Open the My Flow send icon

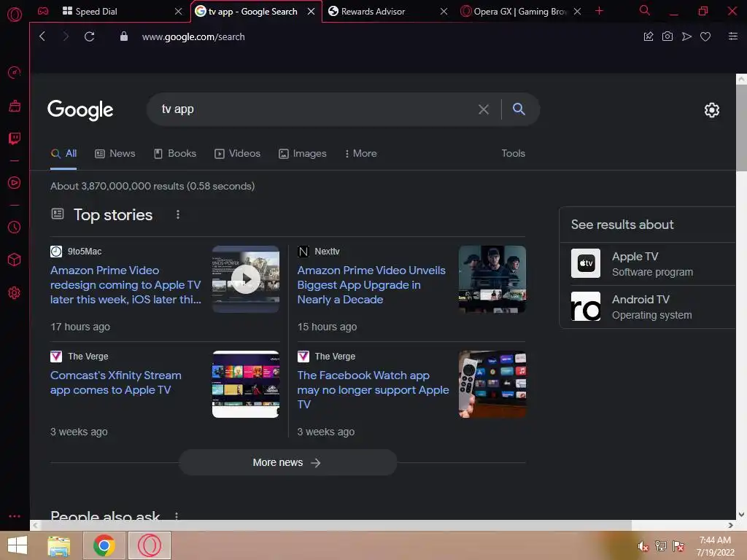pyautogui.click(x=686, y=36)
